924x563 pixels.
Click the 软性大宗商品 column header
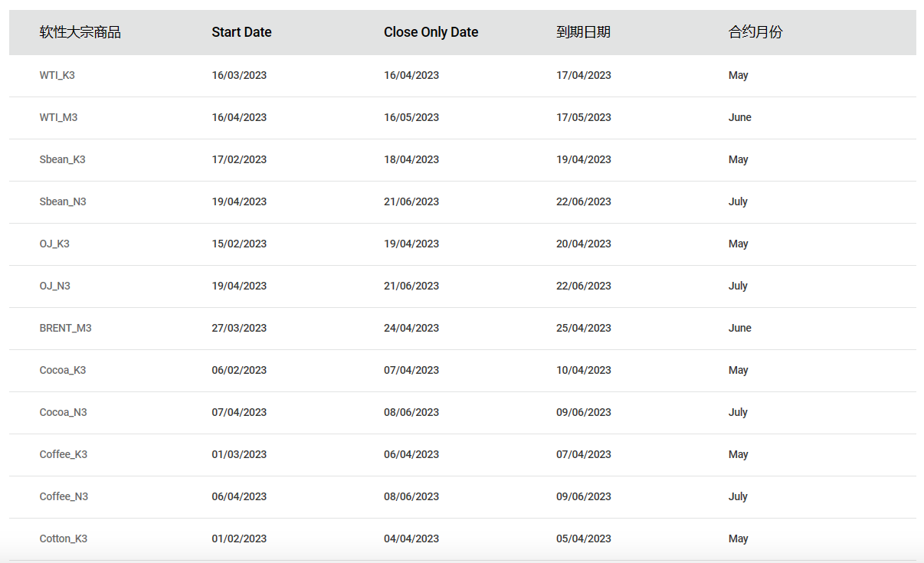pos(80,32)
